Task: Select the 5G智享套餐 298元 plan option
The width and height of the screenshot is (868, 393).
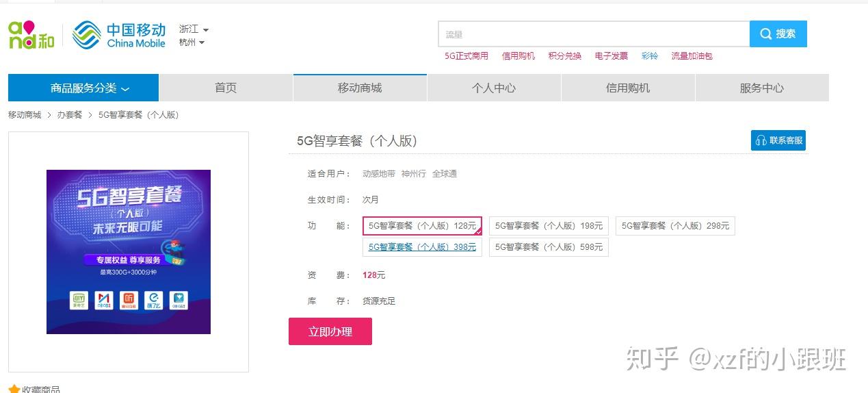Action: point(675,226)
